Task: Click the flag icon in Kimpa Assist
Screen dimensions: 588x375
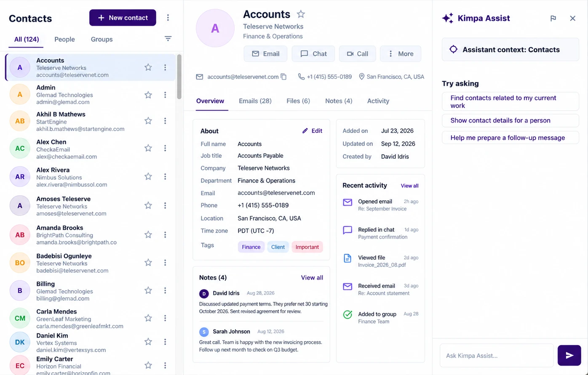Action: tap(553, 18)
